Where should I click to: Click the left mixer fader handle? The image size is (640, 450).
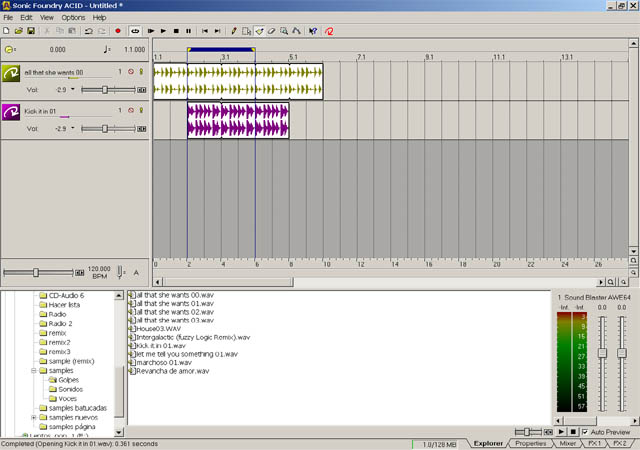tap(602, 353)
